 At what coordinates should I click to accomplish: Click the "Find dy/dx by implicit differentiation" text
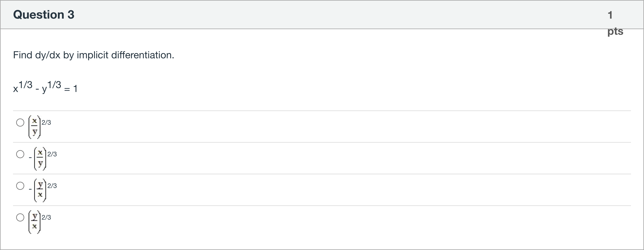94,55
